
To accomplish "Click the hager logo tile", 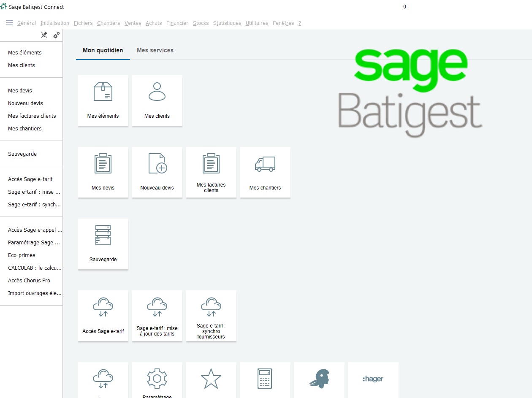I will (373, 380).
